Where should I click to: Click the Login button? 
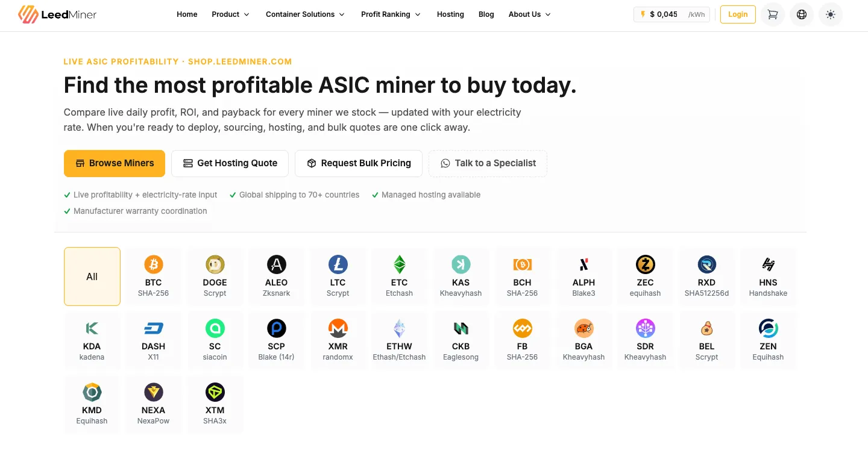click(738, 14)
